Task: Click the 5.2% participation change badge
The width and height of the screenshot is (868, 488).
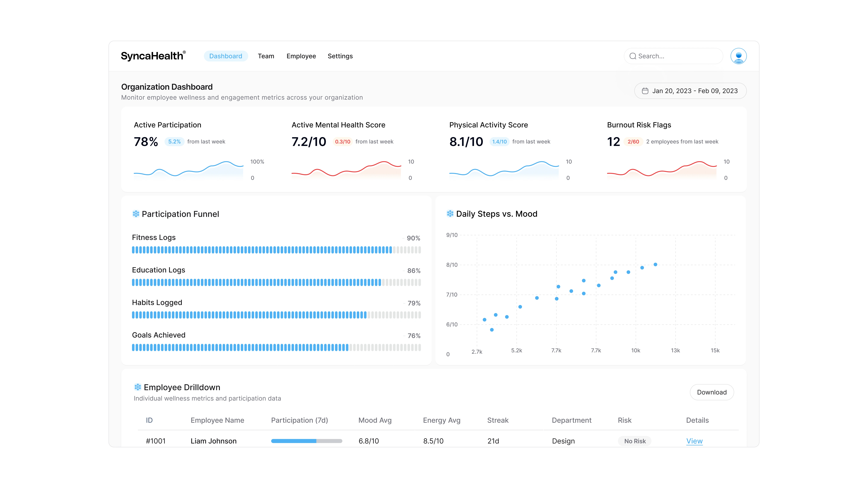Action: tap(174, 142)
